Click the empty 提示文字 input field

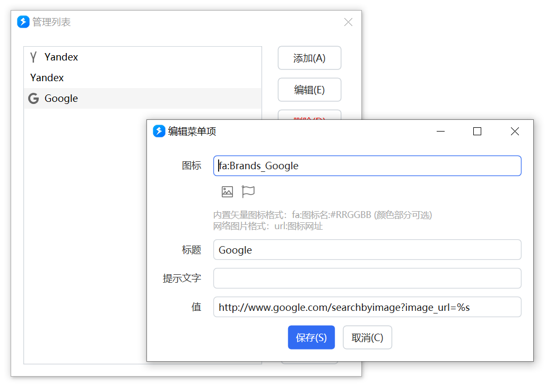(367, 278)
